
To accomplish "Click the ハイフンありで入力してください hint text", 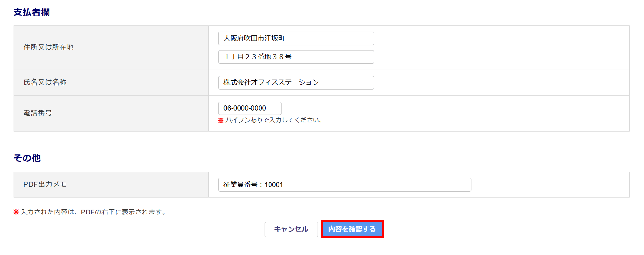I will tap(274, 120).
